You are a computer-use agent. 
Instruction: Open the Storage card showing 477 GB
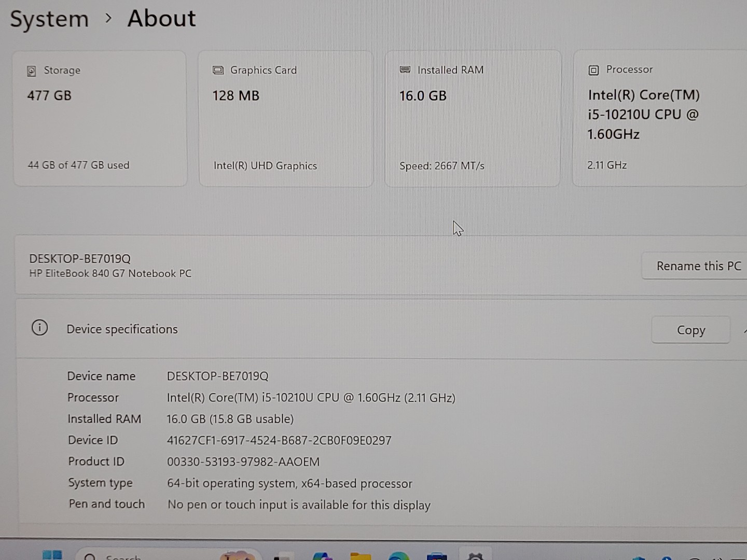(100, 119)
